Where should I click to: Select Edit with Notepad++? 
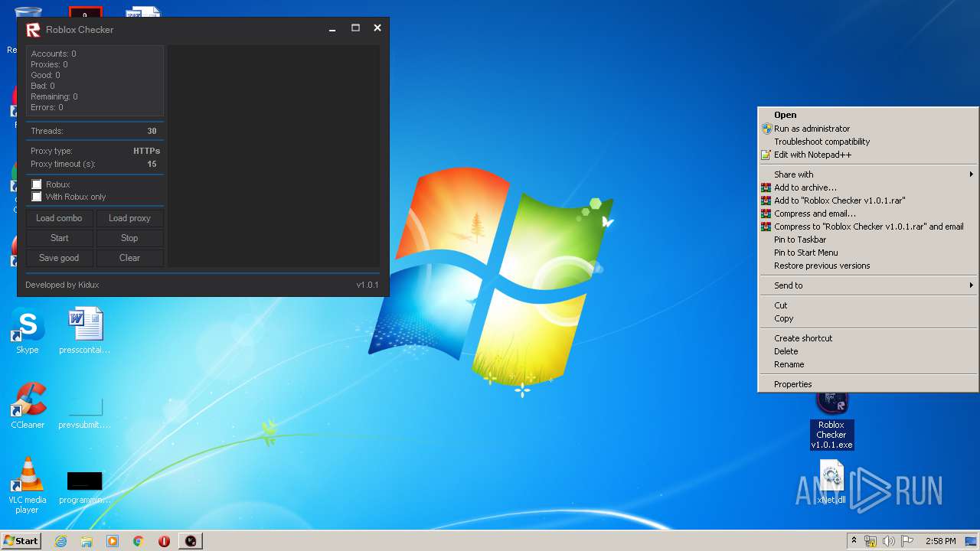click(x=868, y=155)
